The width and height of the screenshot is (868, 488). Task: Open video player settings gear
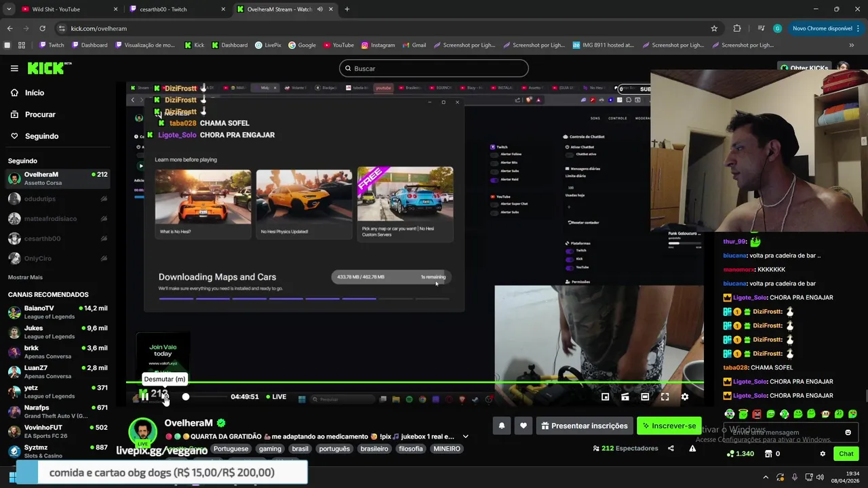coord(685,397)
